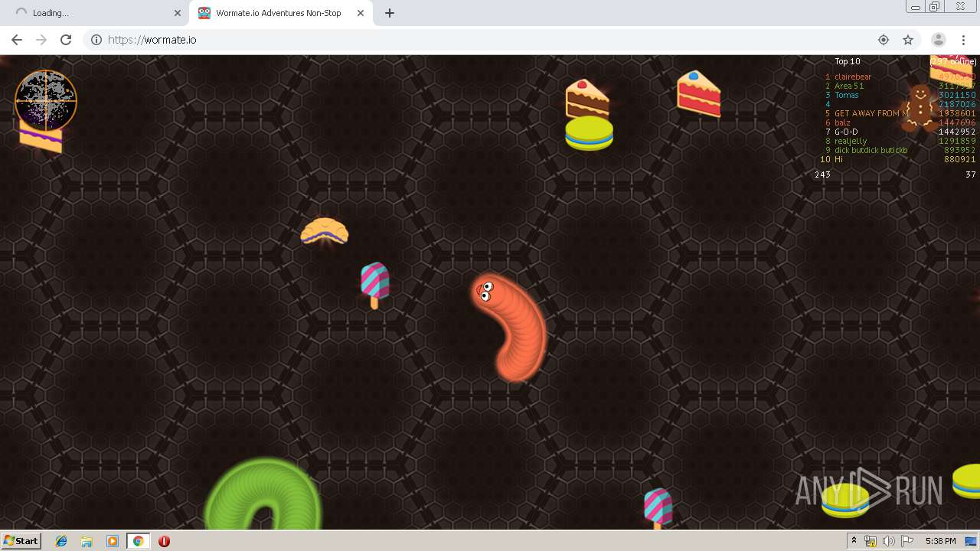The height and width of the screenshot is (551, 980).
Task: Focus the wormate.io address bar
Action: (x=490, y=40)
